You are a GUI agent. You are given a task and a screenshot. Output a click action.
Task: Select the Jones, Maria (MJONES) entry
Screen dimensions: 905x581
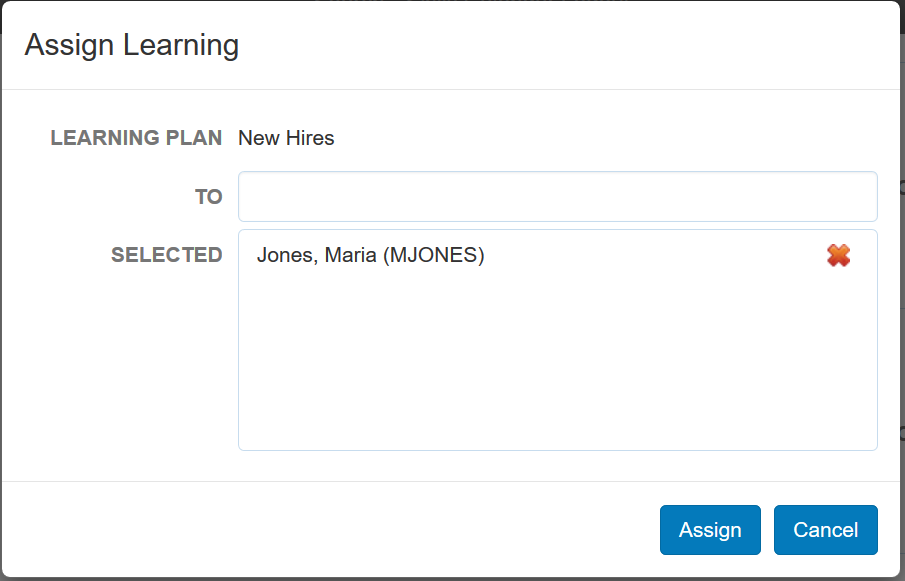point(370,256)
